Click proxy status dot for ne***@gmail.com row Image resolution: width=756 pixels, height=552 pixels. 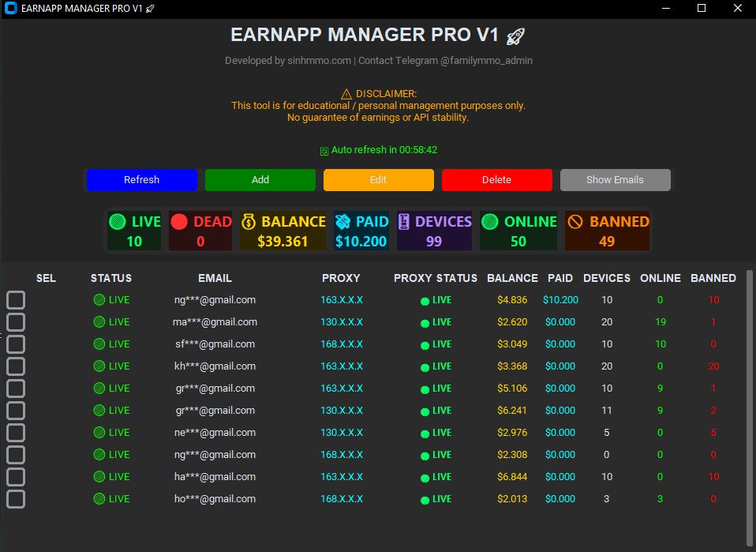[425, 434]
